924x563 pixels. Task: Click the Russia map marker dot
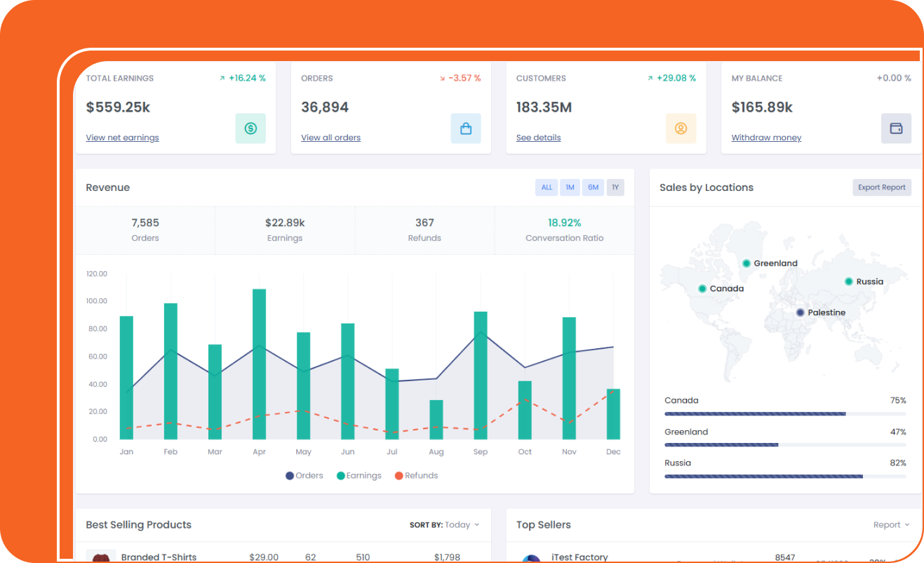pos(849,281)
